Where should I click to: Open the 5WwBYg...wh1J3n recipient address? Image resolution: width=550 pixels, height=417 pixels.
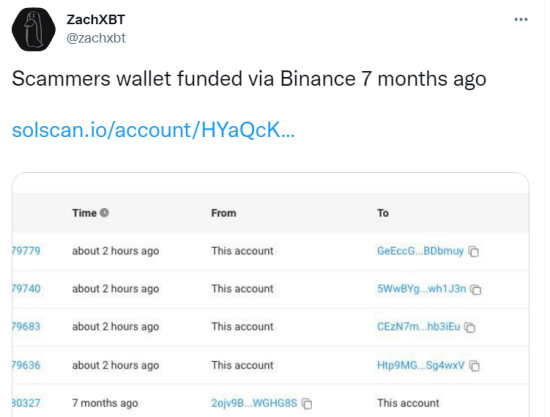pos(422,289)
